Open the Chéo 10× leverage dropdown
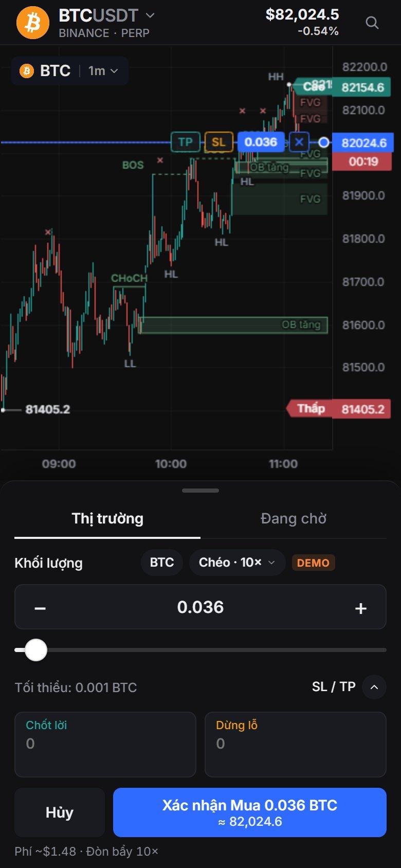This screenshot has width=401, height=868. click(237, 563)
